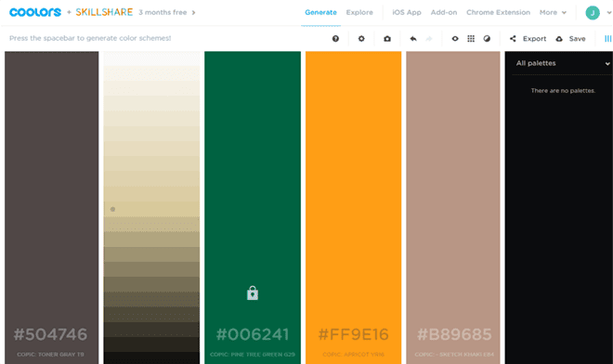Click the '3 months free' offer
This screenshot has width=613, height=364.
163,12
